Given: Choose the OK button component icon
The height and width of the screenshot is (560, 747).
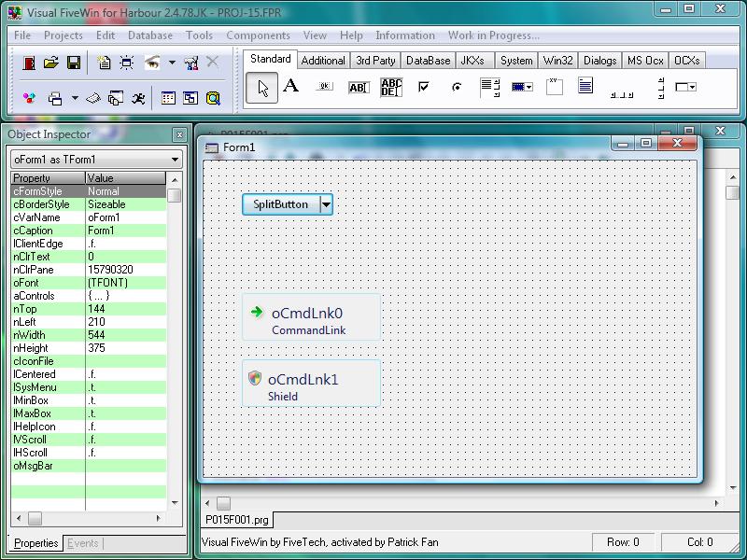Looking at the screenshot, I should coord(324,87).
